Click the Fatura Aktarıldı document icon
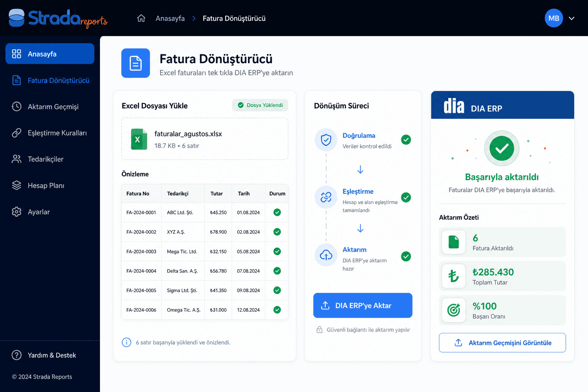Image resolution: width=588 pixels, height=392 pixels. [454, 242]
